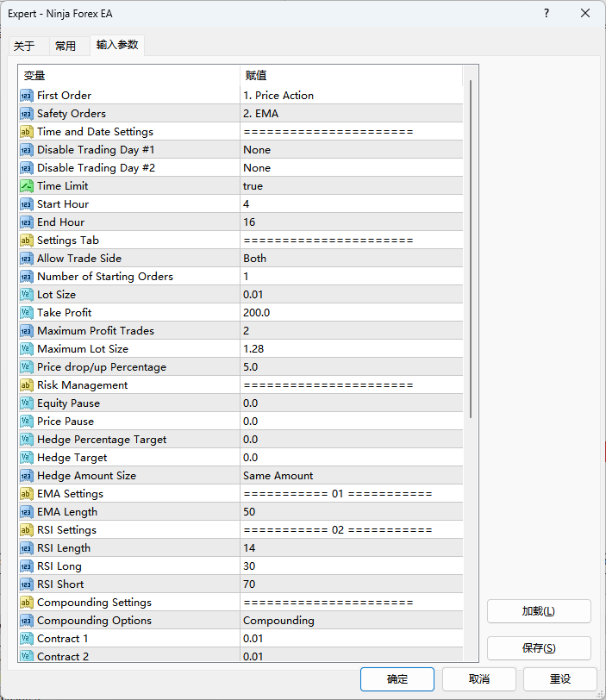The image size is (606, 700).
Task: Click the Number of Starting Orders icon
Action: [x=27, y=277]
